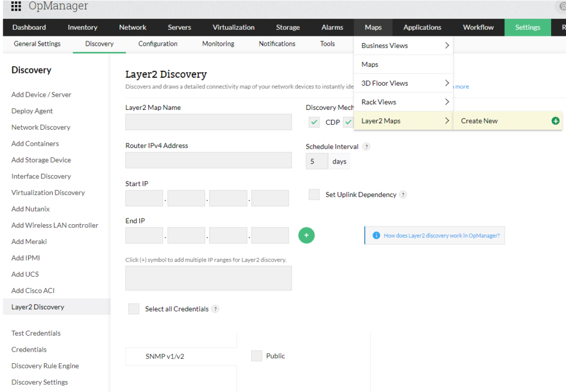Select the Discovery sub-tab

tap(99, 44)
